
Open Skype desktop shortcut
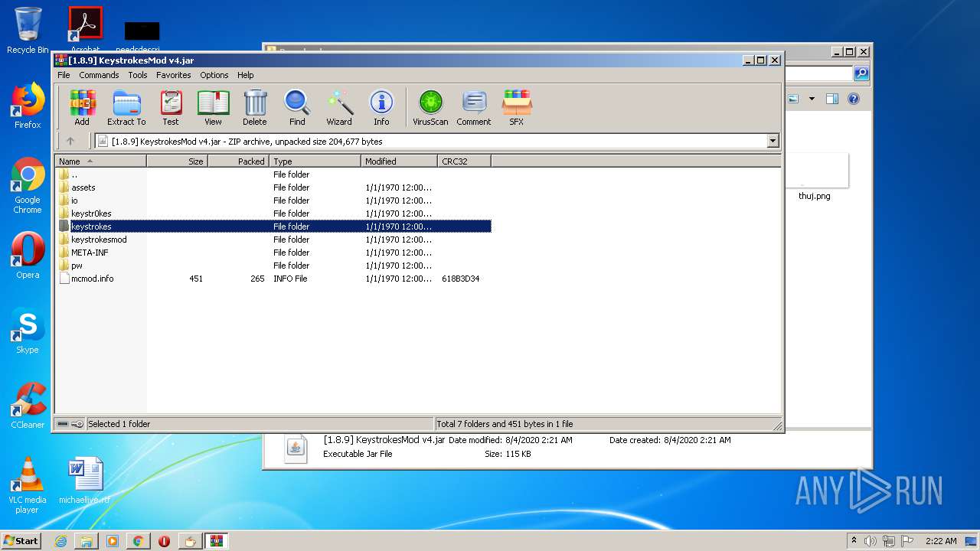28,331
